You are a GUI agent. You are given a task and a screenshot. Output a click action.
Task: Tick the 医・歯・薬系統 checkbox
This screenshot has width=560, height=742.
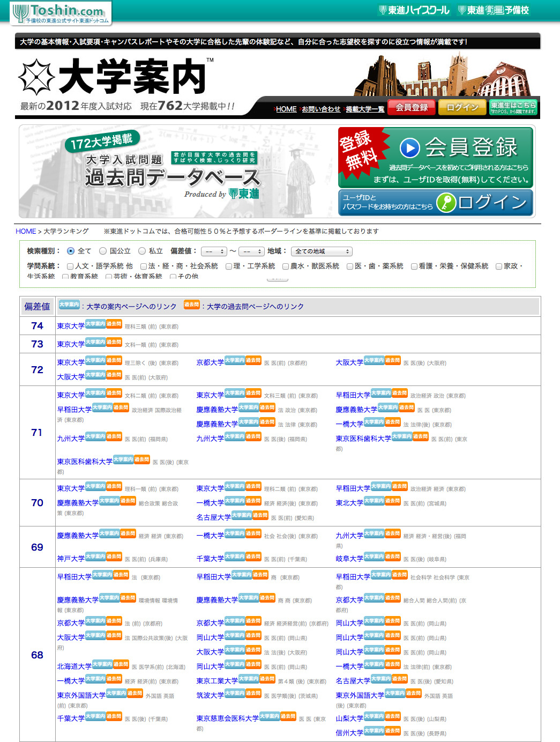pos(350,266)
